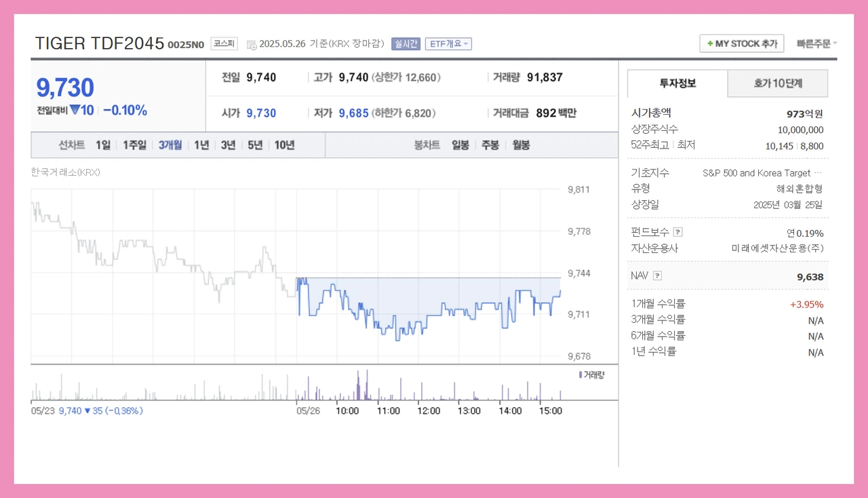Select the 10년 chart period
The width and height of the screenshot is (868, 498).
[285, 145]
